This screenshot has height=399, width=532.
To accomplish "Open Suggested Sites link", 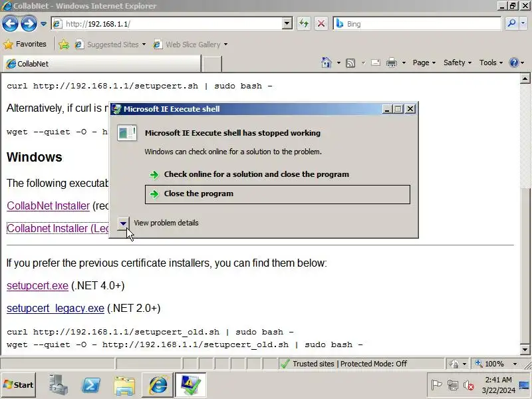I will tap(110, 45).
